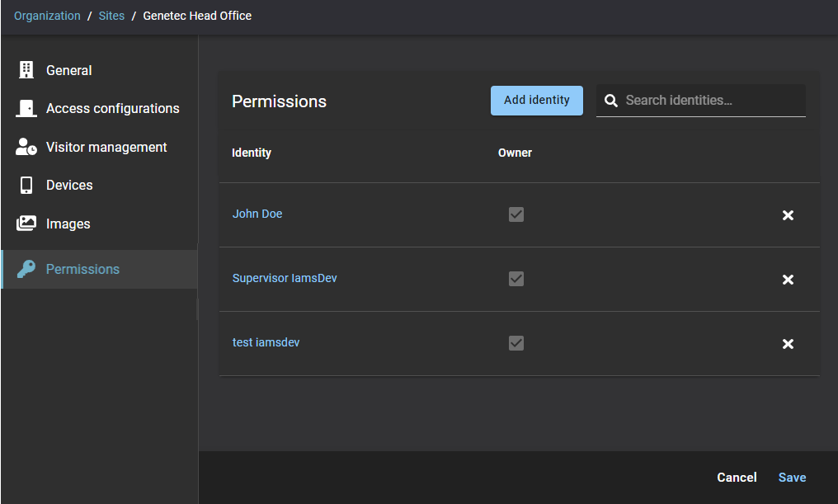Switch to Access configurations section
Image resolution: width=838 pixels, height=504 pixels.
click(112, 108)
